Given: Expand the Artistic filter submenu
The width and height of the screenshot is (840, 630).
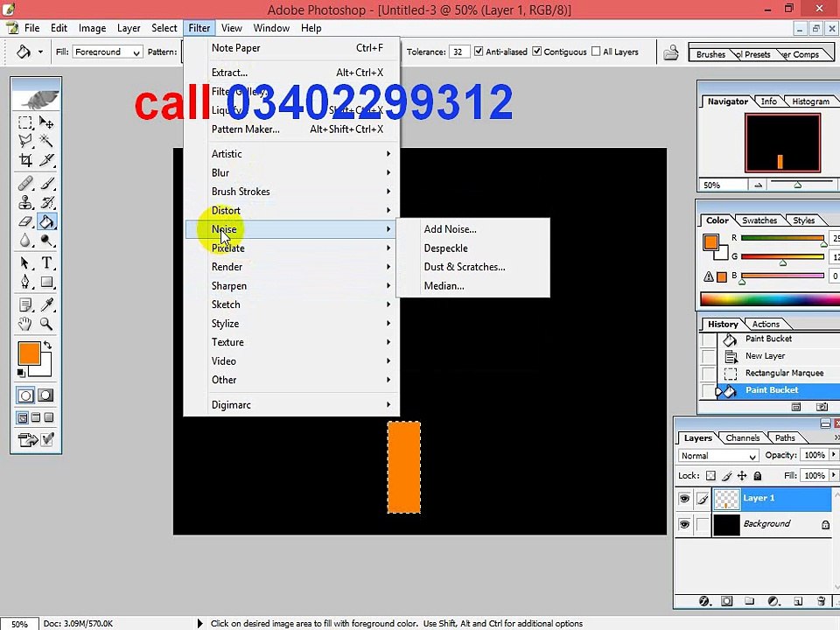Looking at the screenshot, I should coord(292,154).
